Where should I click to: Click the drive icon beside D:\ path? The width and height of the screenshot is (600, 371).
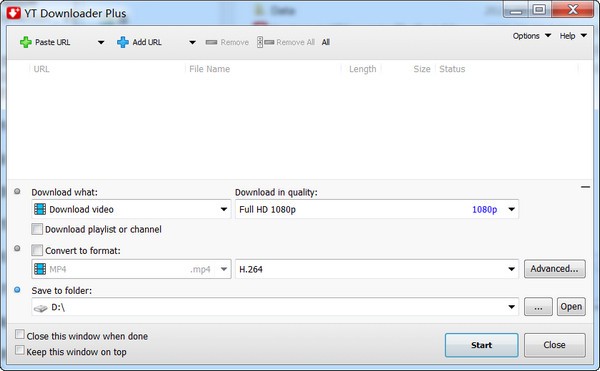pyautogui.click(x=40, y=308)
